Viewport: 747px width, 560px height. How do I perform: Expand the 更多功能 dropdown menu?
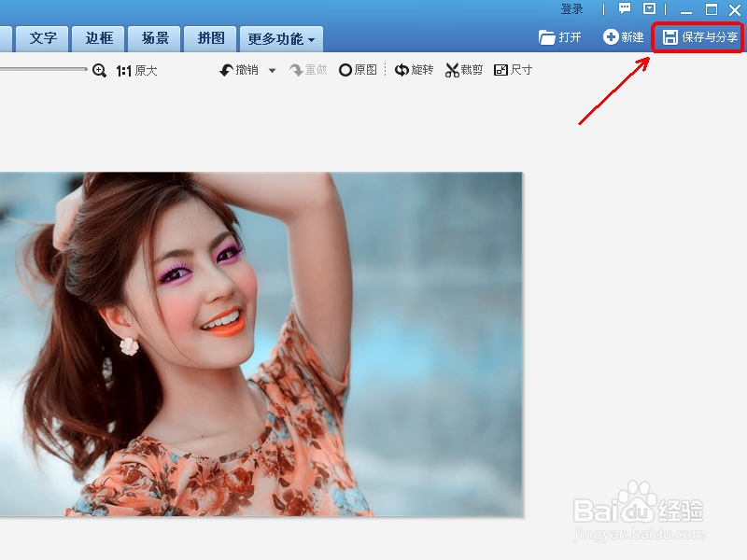coord(281,39)
